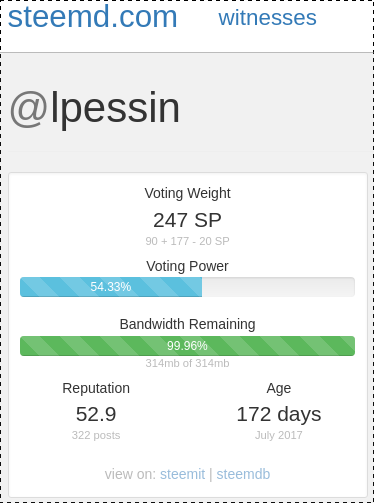Click the 314mb of 314mb text

187,363
